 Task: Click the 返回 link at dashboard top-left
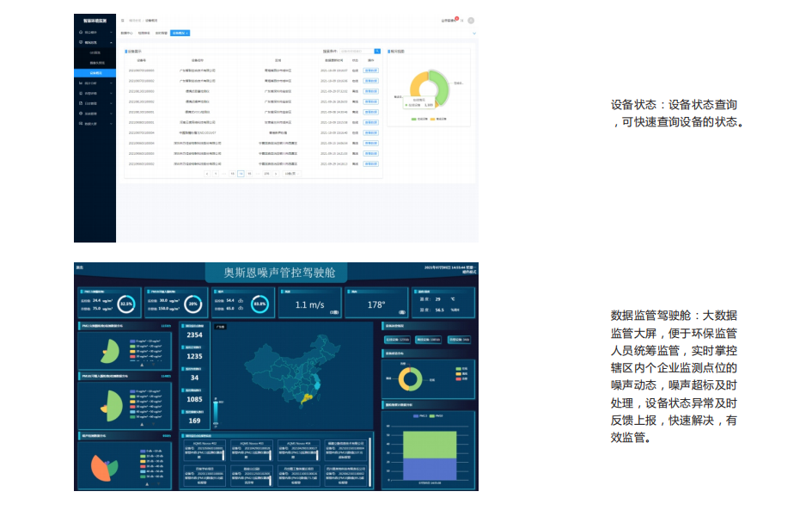coord(80,267)
